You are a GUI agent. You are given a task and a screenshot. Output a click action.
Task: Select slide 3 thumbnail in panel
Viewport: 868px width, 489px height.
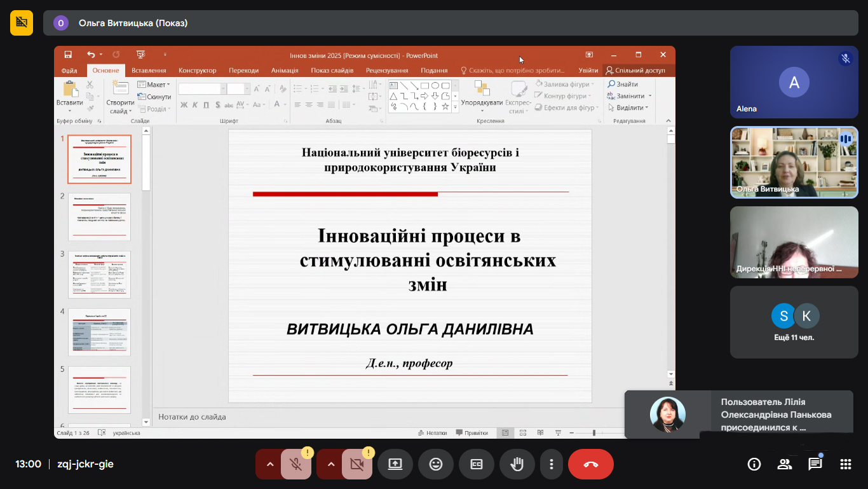(99, 274)
